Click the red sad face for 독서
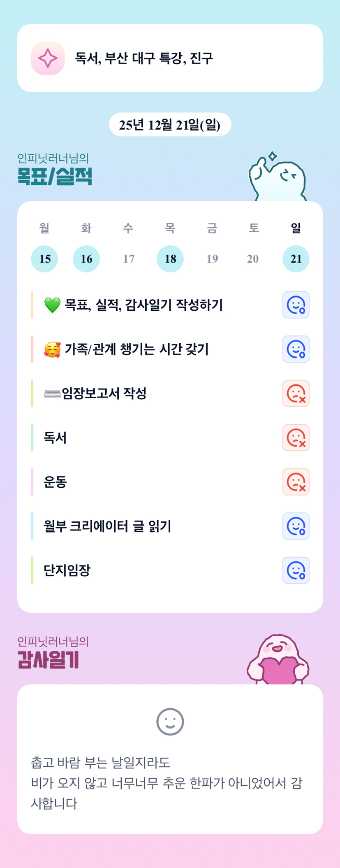The height and width of the screenshot is (868, 340). [x=296, y=437]
